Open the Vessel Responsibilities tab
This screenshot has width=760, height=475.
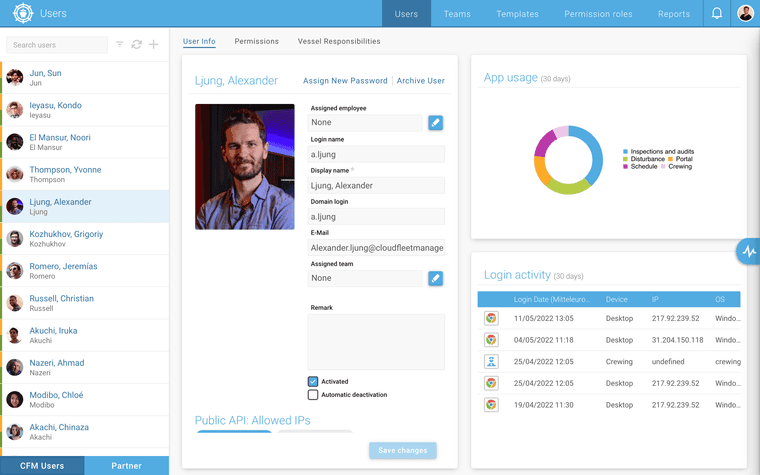(339, 41)
